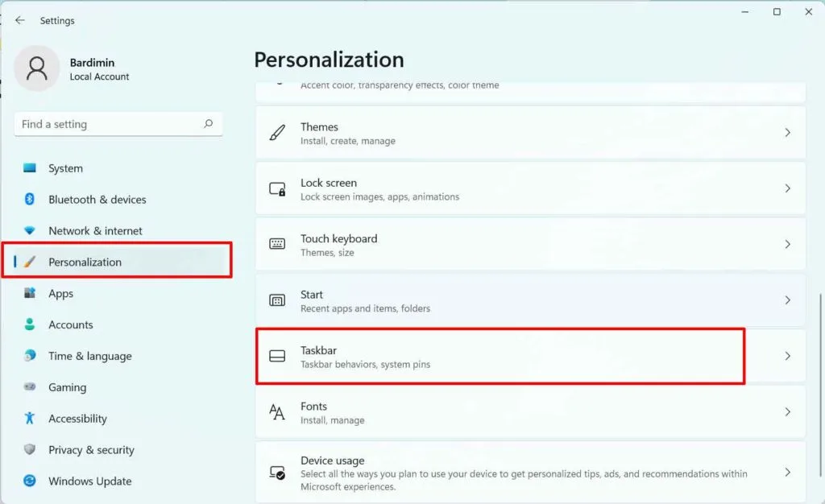825x504 pixels.
Task: Click the System monitor icon
Action: [x=30, y=167]
